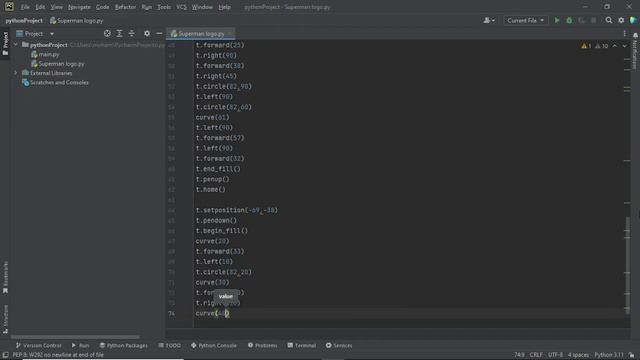
Task: Open Search Everywhere magnifier icon
Action: [609, 20]
